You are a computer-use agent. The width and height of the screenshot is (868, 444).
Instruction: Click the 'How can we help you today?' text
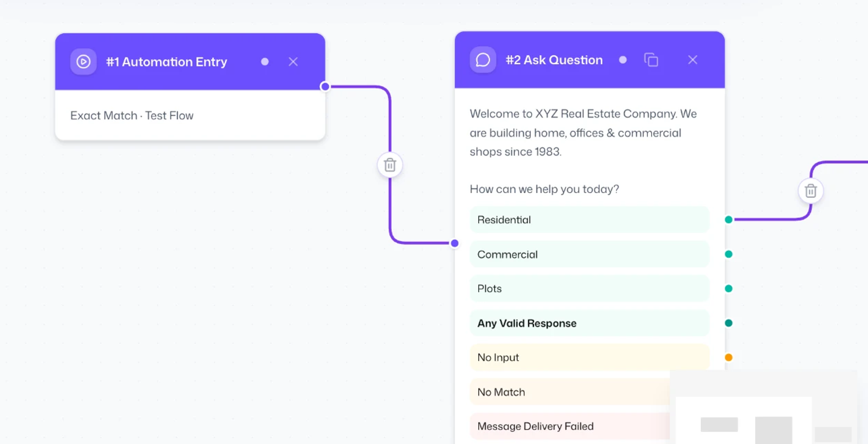(x=544, y=189)
